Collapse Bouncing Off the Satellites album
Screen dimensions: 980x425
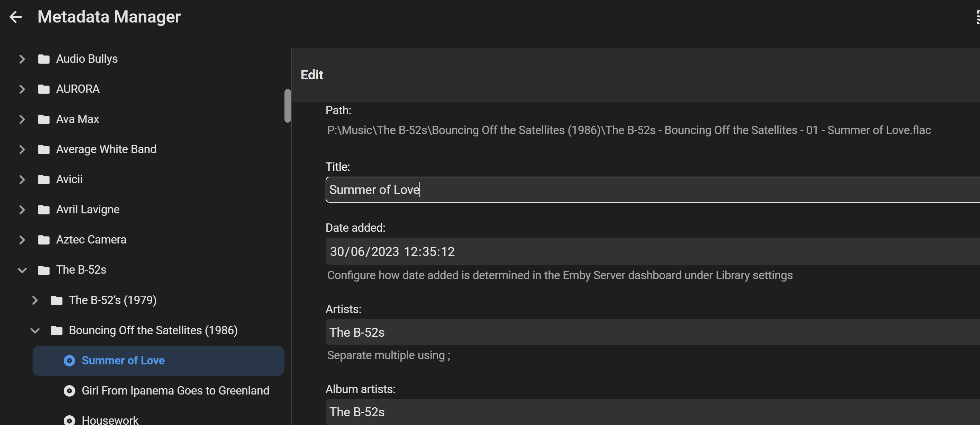(x=35, y=330)
